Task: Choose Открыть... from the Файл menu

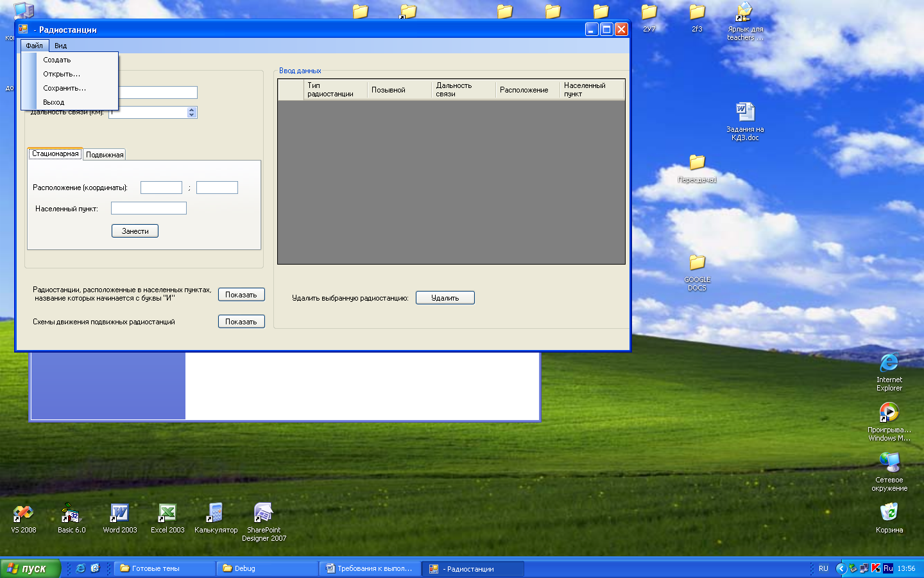Action: 70,74
